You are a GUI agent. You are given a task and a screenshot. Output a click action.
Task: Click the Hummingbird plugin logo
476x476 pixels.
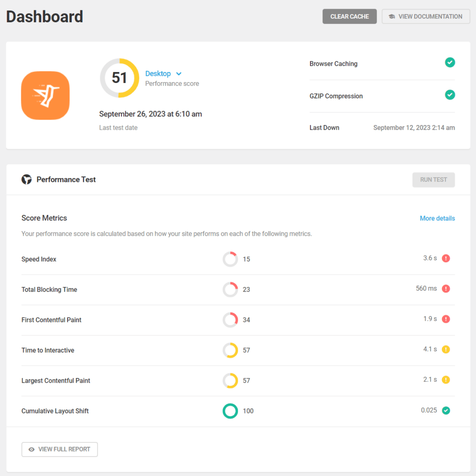pyautogui.click(x=45, y=95)
